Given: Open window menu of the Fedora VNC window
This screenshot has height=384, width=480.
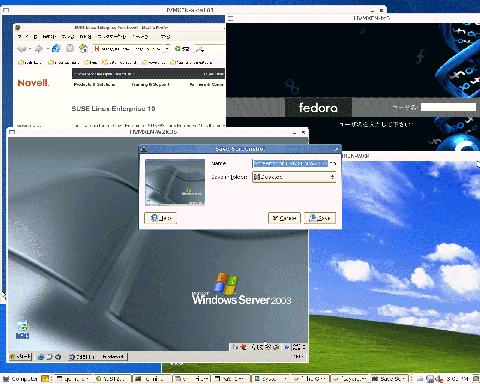Looking at the screenshot, I should click(x=230, y=18).
